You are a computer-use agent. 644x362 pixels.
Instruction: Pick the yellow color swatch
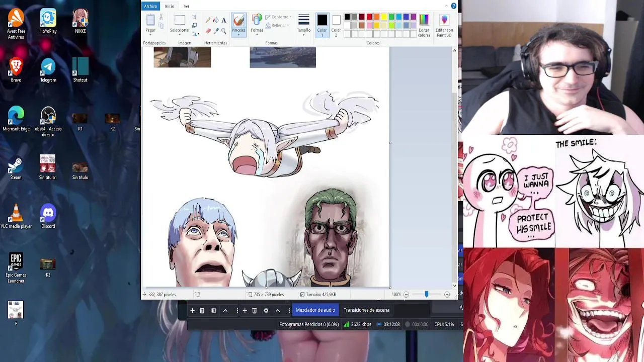[x=384, y=17]
